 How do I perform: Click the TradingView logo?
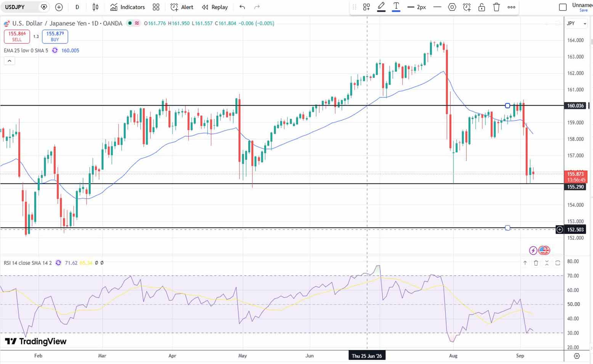coord(36,341)
